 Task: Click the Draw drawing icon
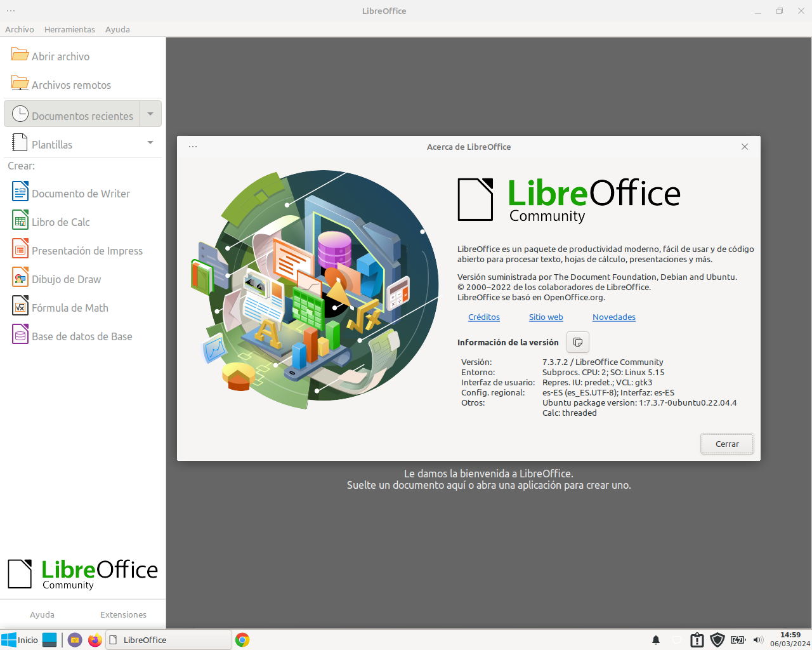coord(20,277)
